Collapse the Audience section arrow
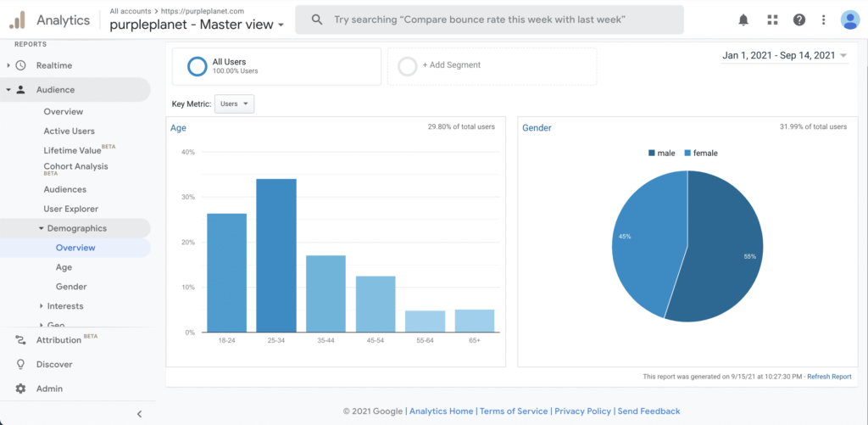The image size is (868, 425). click(x=8, y=90)
